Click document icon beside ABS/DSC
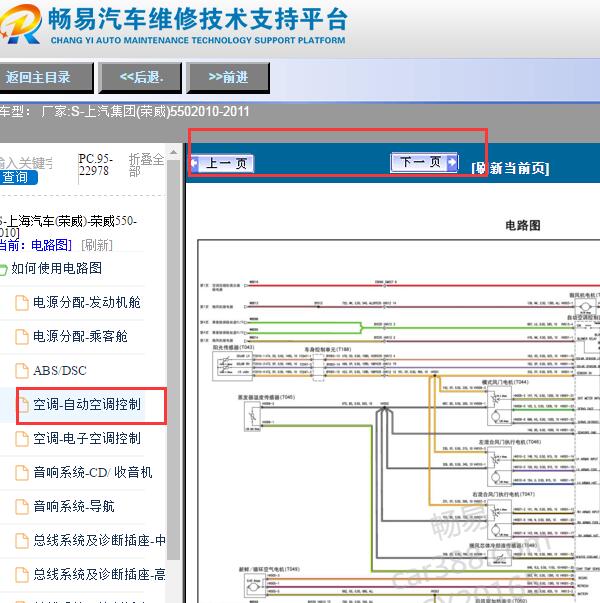Viewport: 600px width, 603px height. pos(22,371)
